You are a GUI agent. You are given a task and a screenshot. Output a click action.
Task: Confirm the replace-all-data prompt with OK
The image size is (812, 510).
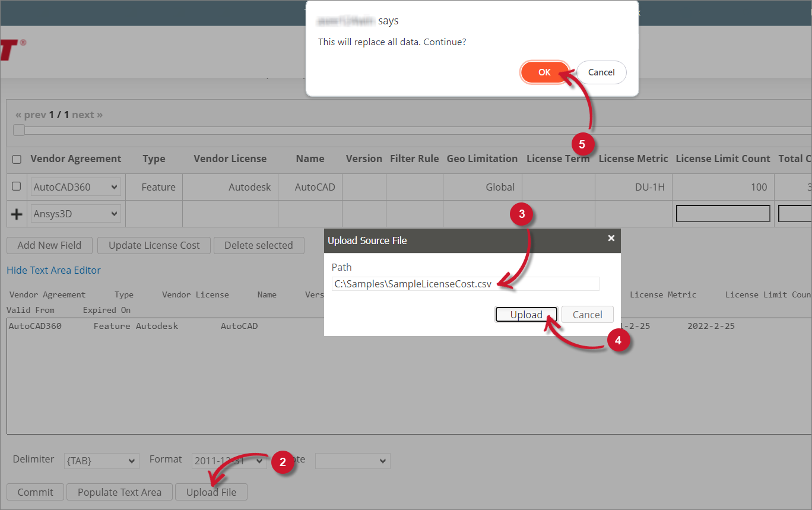[544, 72]
